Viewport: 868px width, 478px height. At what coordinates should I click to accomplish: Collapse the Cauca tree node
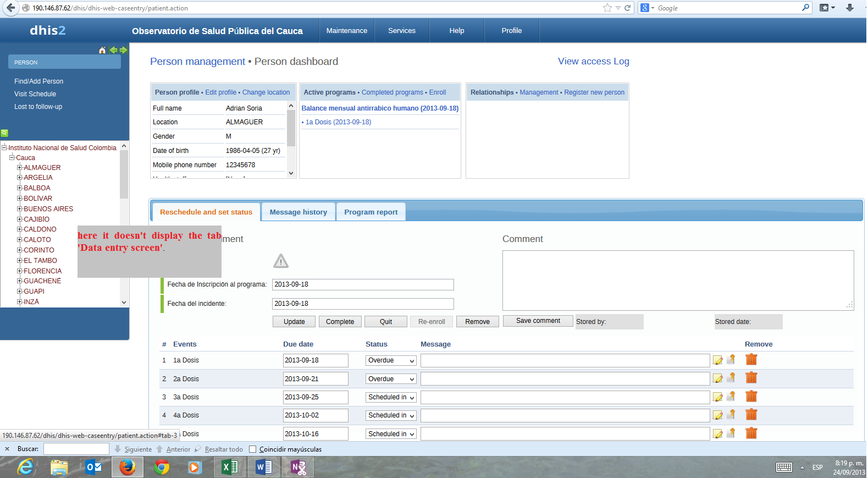tap(12, 158)
